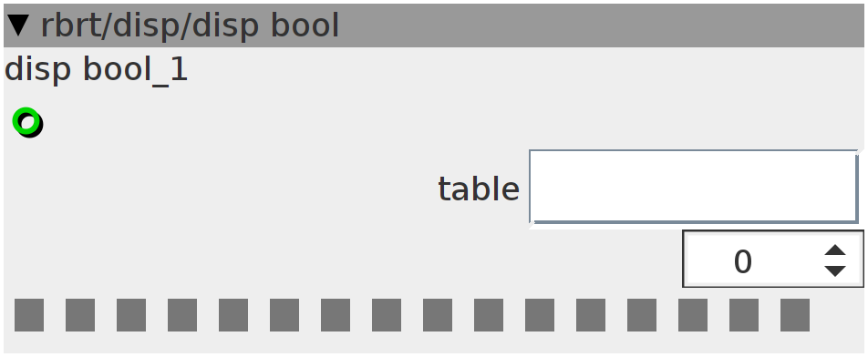
Task: Toggle the twelfth gray bit square
Action: tap(591, 315)
